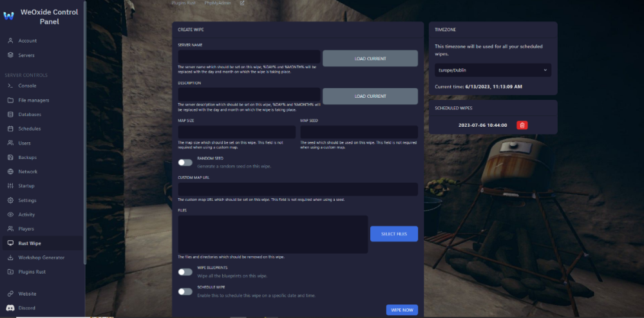Focus the Map Seed input field
This screenshot has height=318, width=644.
(x=359, y=132)
